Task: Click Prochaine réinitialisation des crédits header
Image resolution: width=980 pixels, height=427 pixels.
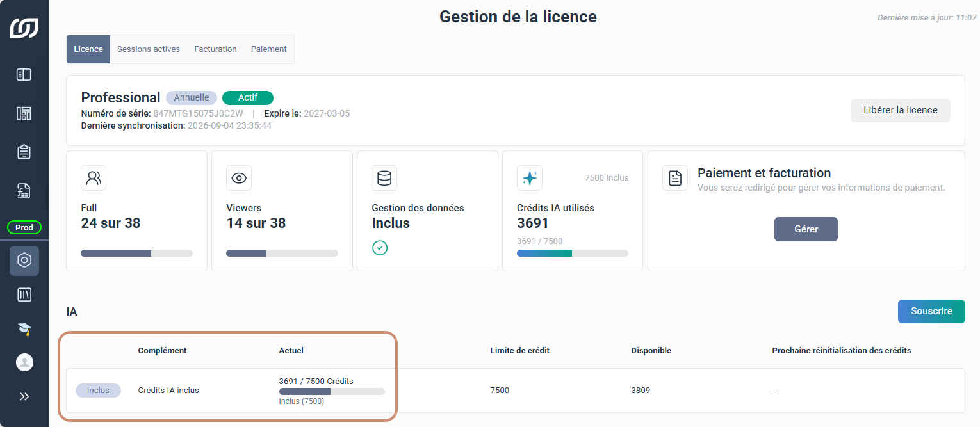Action: click(x=842, y=351)
